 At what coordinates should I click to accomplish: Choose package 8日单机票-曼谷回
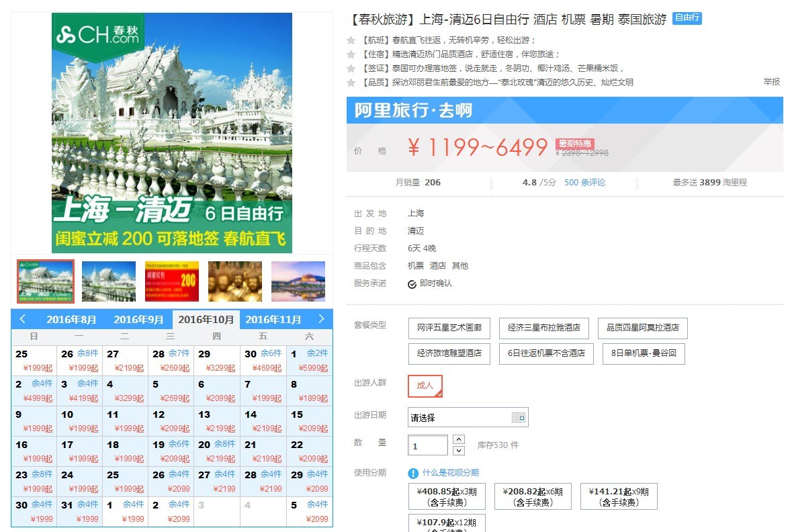tap(644, 353)
